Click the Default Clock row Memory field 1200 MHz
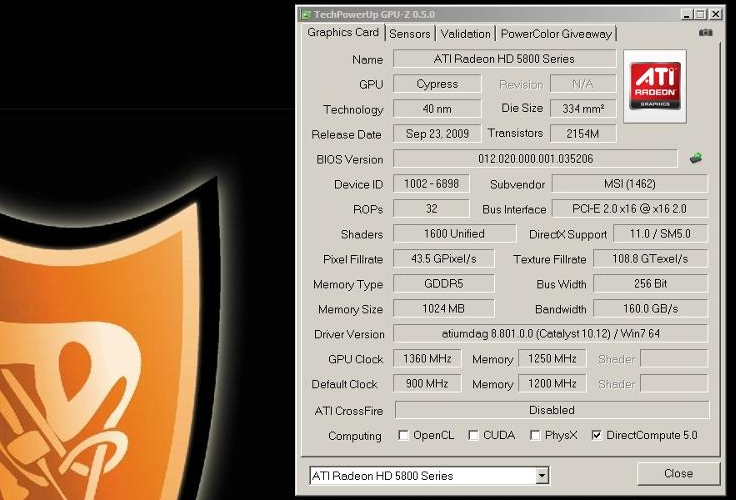This screenshot has height=500, width=736. pyautogui.click(x=552, y=383)
